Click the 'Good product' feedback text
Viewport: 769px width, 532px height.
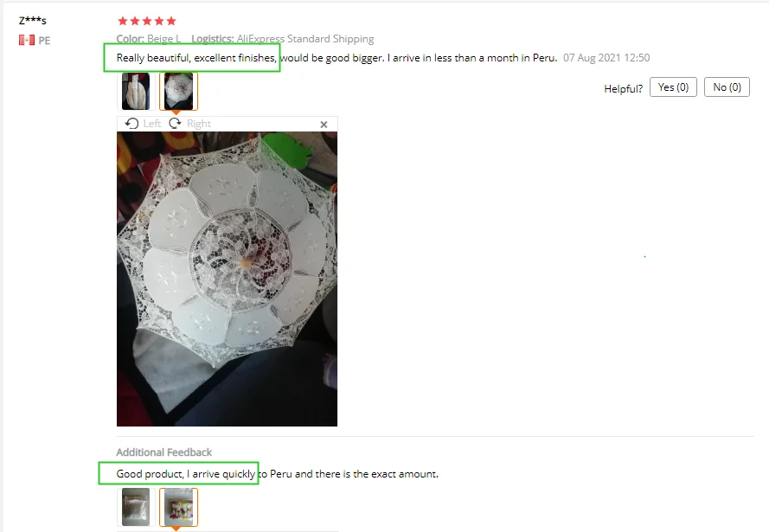click(x=277, y=474)
